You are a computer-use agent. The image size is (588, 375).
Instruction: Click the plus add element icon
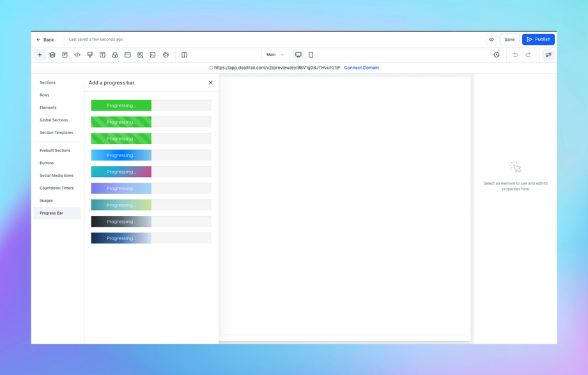click(40, 55)
